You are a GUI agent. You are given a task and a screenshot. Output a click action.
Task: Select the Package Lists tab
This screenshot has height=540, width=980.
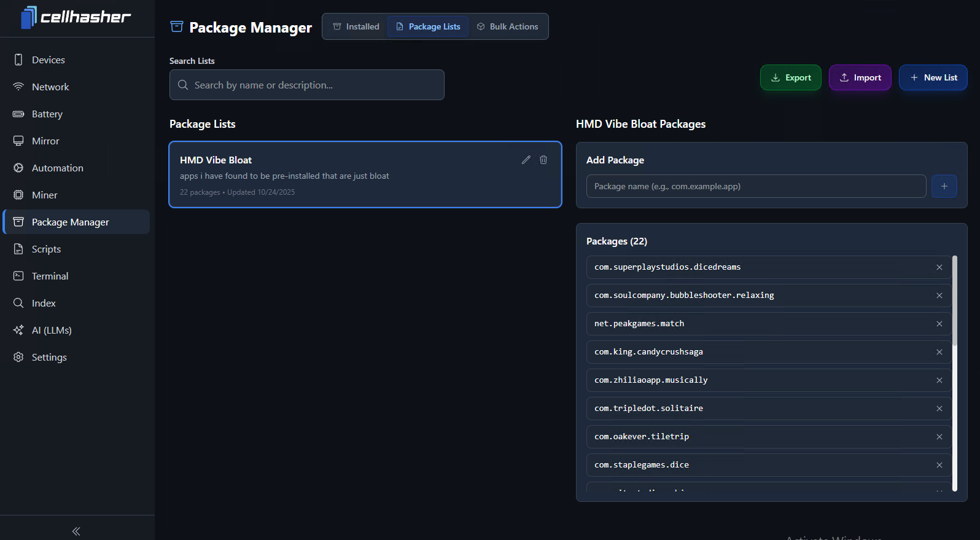tap(428, 26)
